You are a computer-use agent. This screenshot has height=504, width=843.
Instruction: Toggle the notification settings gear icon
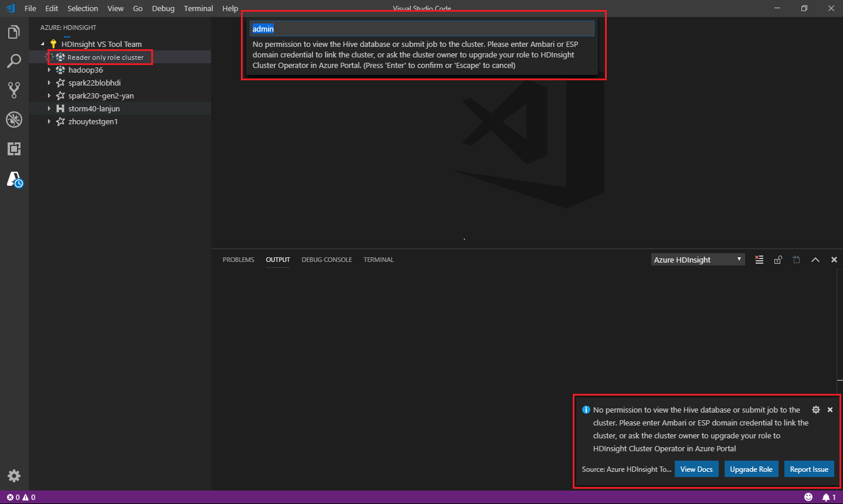pos(816,409)
